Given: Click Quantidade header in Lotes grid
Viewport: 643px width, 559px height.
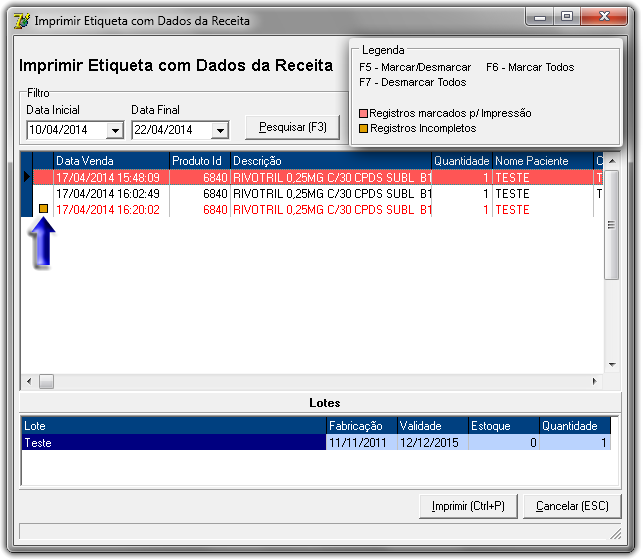Looking at the screenshot, I should (x=575, y=426).
